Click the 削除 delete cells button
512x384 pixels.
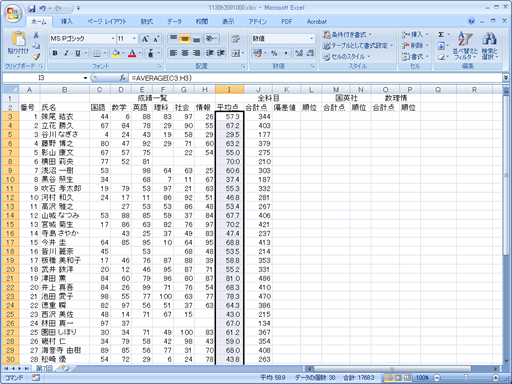click(x=415, y=46)
